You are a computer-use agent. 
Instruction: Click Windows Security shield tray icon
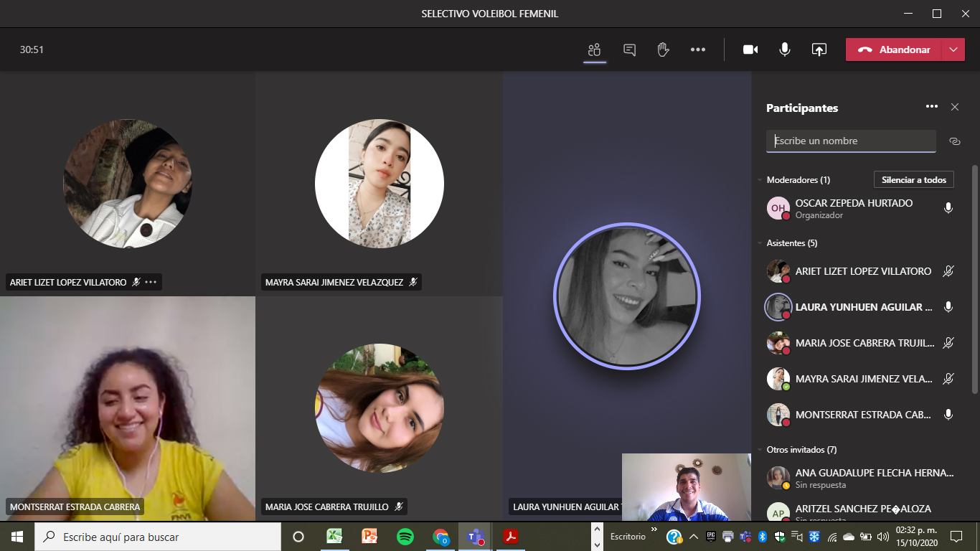pos(780,537)
